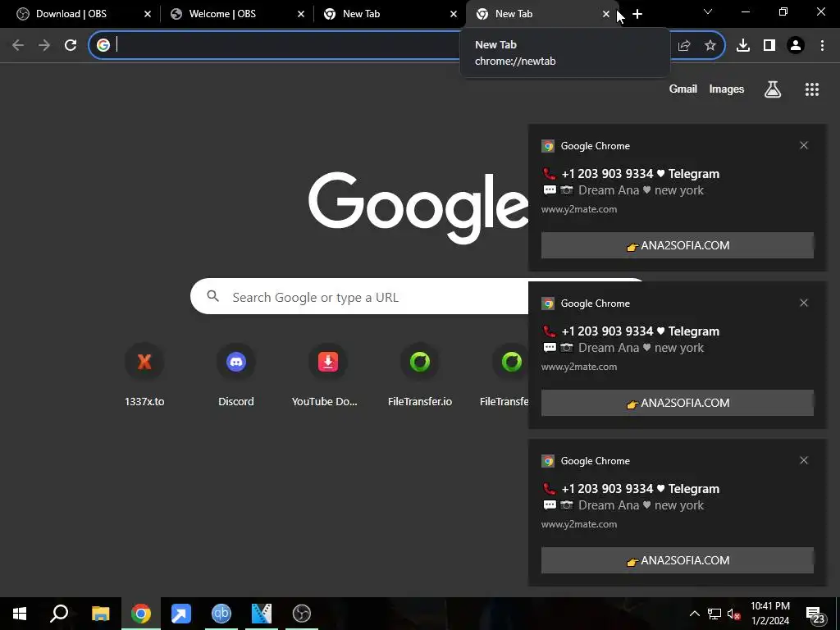The image size is (840, 630).
Task: Open the film-strip video editor in taskbar
Action: pyautogui.click(x=262, y=614)
